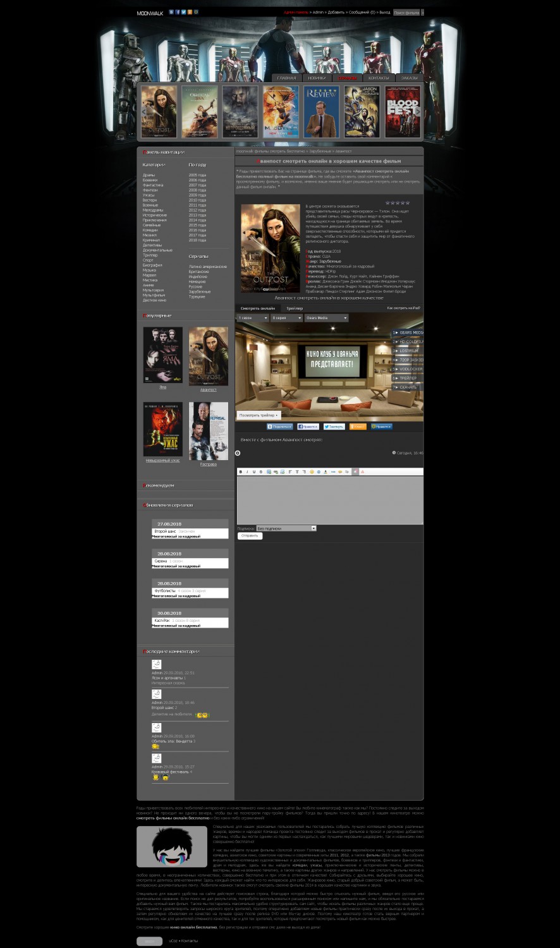Image resolution: width=560 pixels, height=948 pixels.
Task: Open the Gears Media translation dropdown
Action: [x=326, y=318]
